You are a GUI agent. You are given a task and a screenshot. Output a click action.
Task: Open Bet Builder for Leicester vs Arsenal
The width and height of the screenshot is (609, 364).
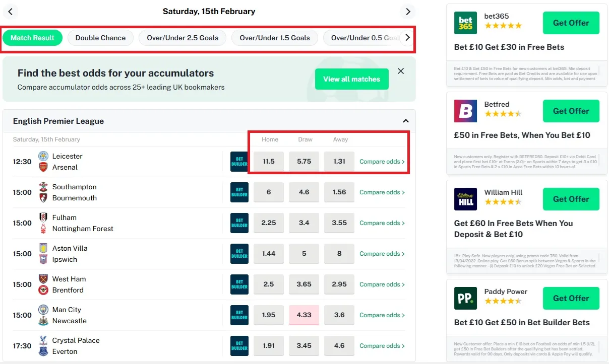point(239,162)
